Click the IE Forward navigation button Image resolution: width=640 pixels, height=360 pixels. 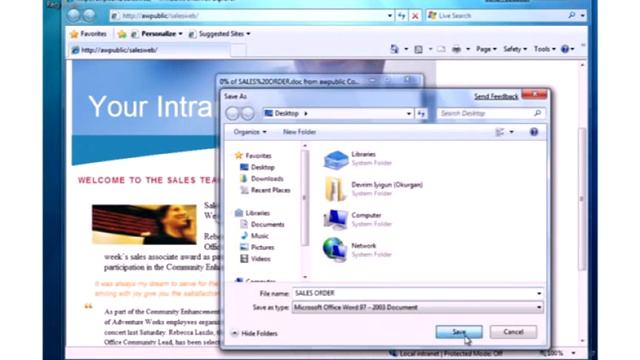[89, 16]
